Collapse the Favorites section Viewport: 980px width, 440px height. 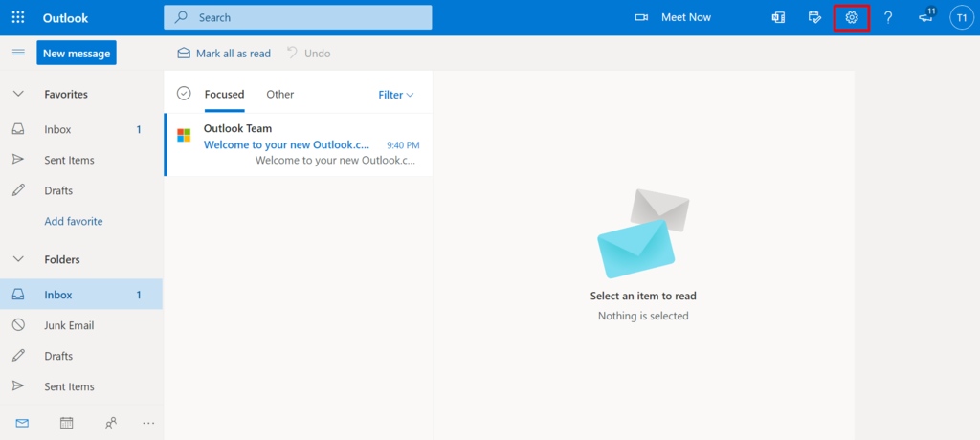(x=18, y=94)
